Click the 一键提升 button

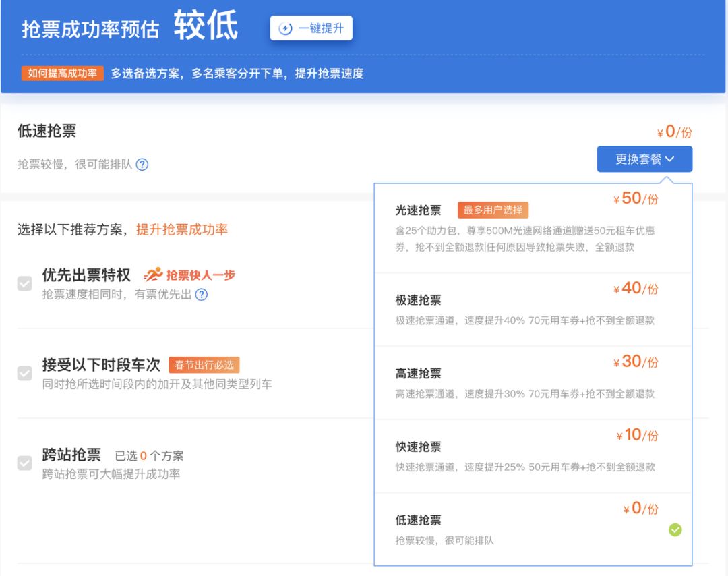pos(311,28)
